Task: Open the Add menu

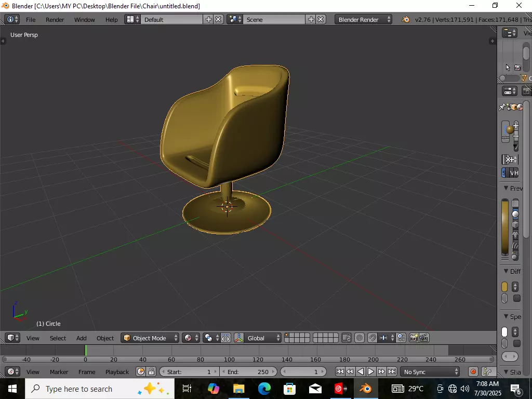Action: pyautogui.click(x=82, y=338)
